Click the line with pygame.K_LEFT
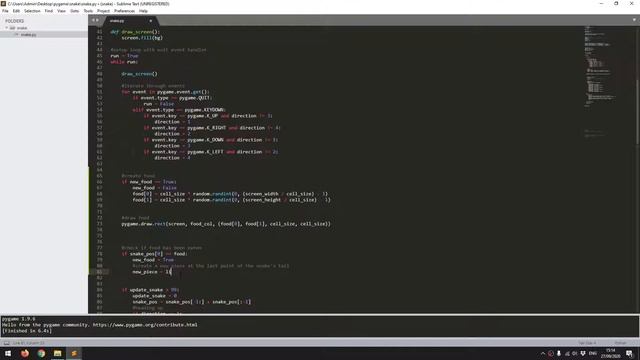 coord(211,152)
